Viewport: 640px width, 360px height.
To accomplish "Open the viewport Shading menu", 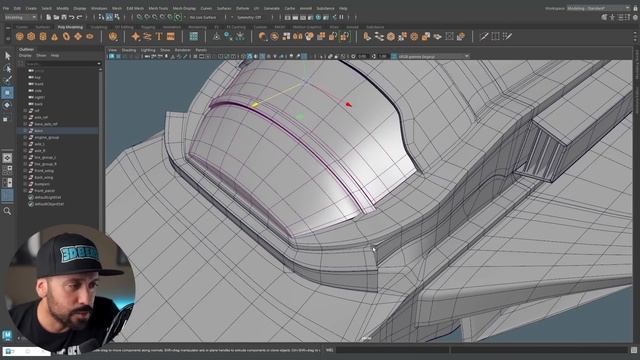I will click(x=129, y=50).
